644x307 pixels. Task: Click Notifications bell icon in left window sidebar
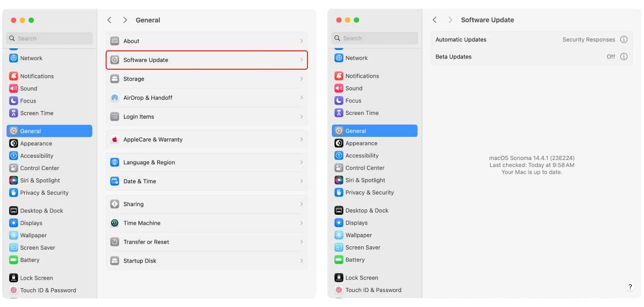coord(13,76)
